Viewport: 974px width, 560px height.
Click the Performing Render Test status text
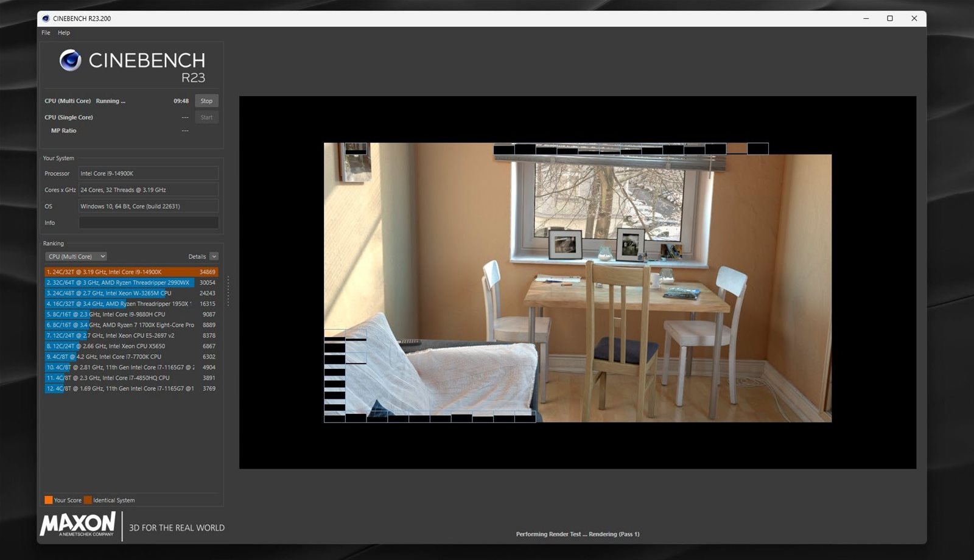point(578,534)
